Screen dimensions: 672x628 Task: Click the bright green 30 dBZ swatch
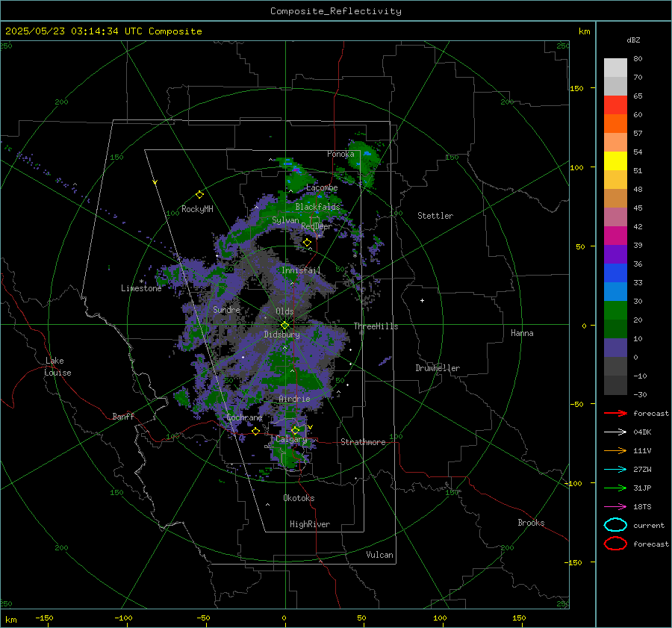[x=615, y=311]
